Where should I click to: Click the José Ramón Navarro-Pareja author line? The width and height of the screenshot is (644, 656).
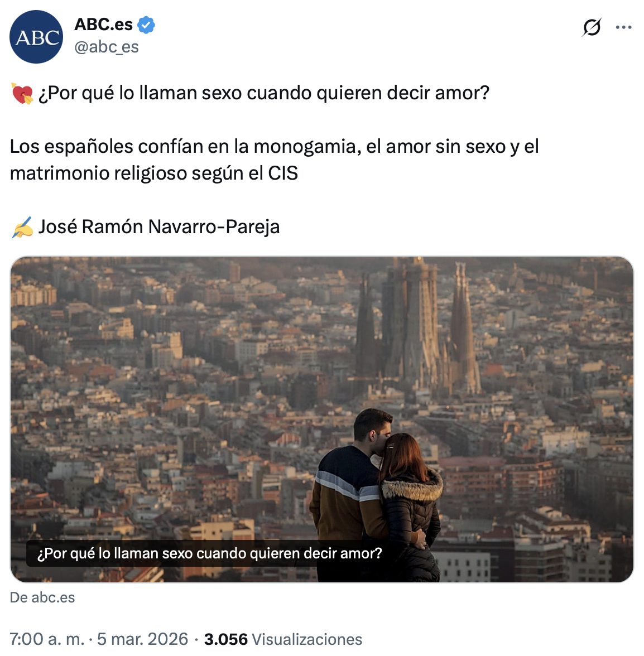pos(159,226)
